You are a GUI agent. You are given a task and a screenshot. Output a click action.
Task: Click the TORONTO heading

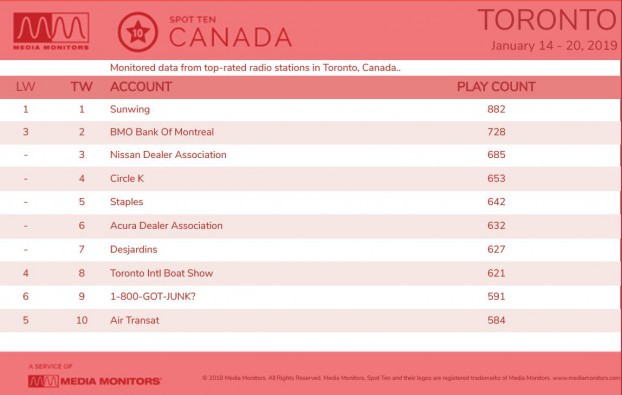coord(547,19)
